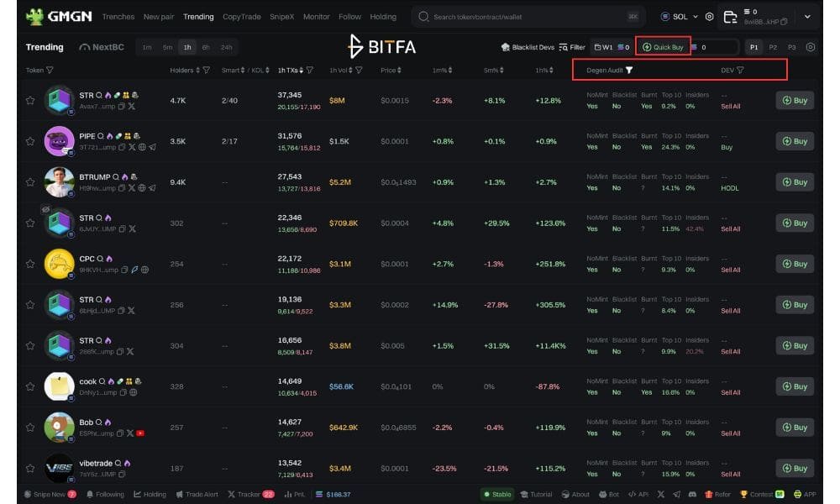The width and height of the screenshot is (840, 504).
Task: Select the 1m timeframe
Action: coord(147,47)
